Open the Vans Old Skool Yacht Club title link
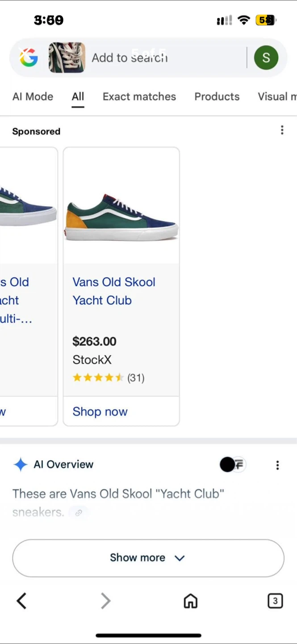Screen dimensions: 297x644 click(114, 291)
